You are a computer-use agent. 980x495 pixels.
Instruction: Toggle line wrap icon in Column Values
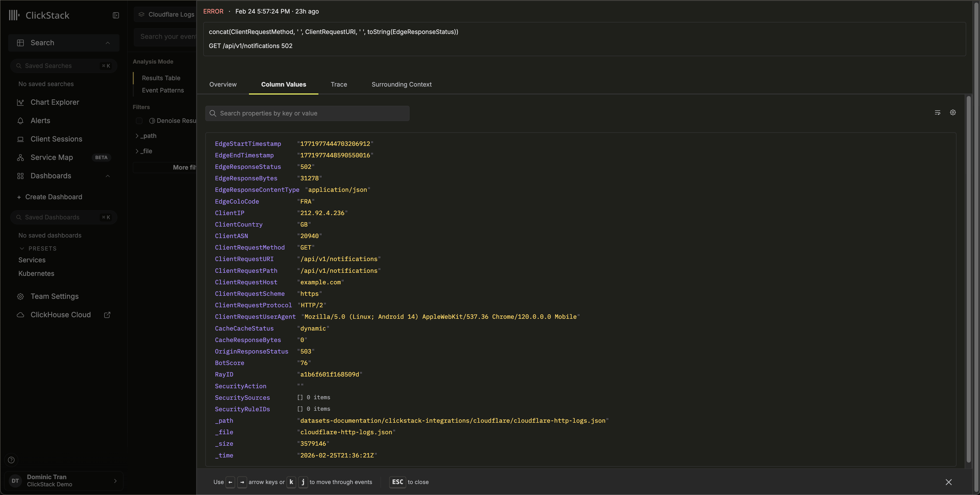tap(937, 113)
